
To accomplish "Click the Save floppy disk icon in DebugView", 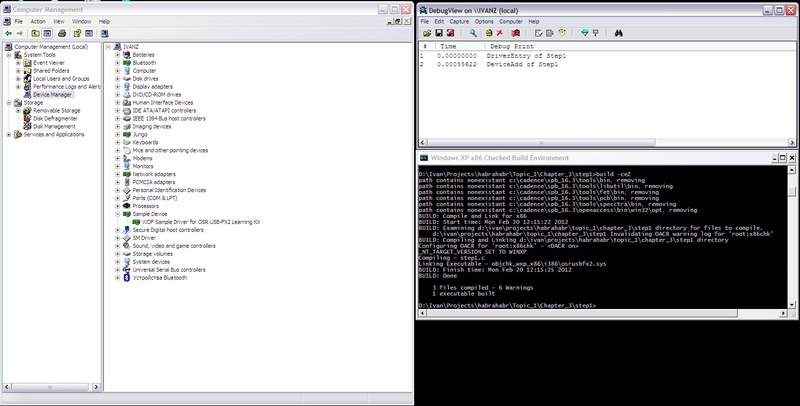I will (439, 33).
